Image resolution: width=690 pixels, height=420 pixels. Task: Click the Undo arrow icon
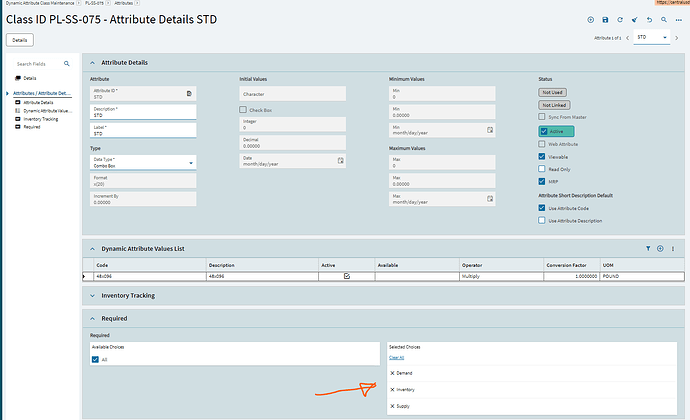click(649, 20)
